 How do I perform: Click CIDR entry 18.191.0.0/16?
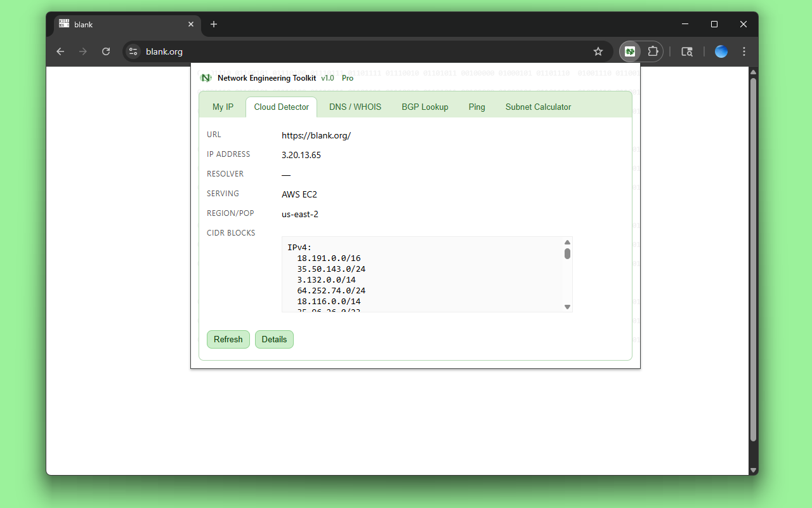click(329, 258)
